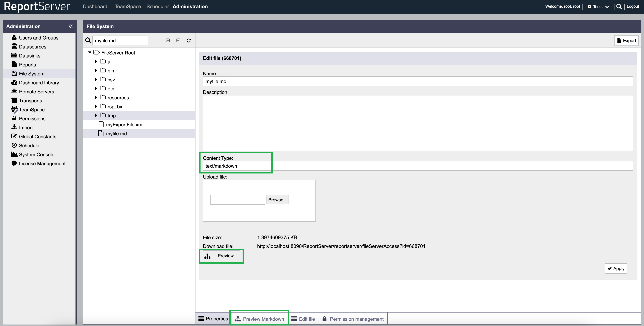
Task: Focus the tree search field
Action: 120,41
